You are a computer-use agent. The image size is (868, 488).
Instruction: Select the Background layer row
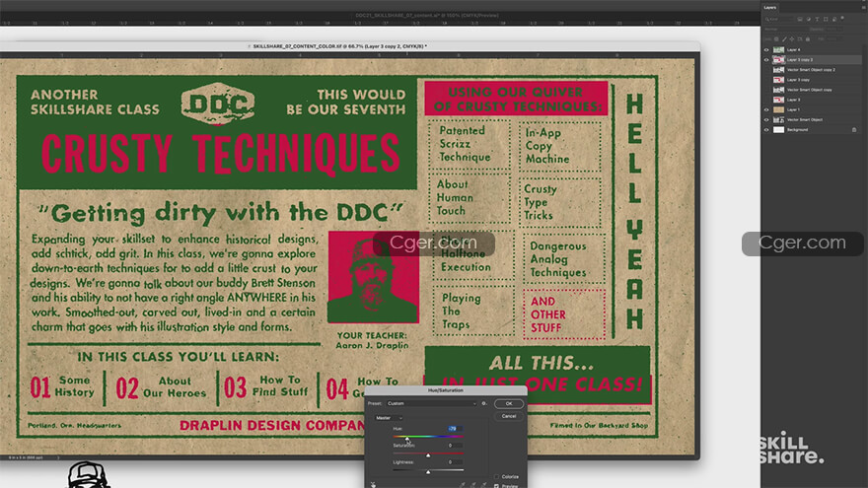point(812,129)
